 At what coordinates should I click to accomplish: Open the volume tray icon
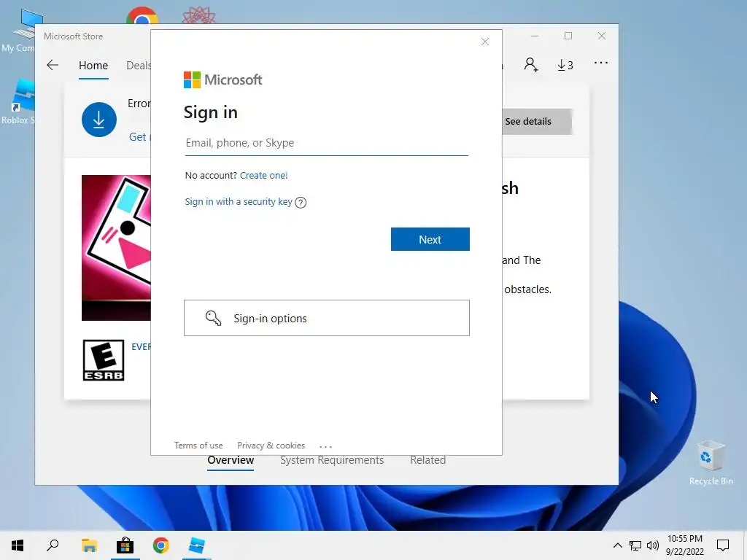(653, 545)
